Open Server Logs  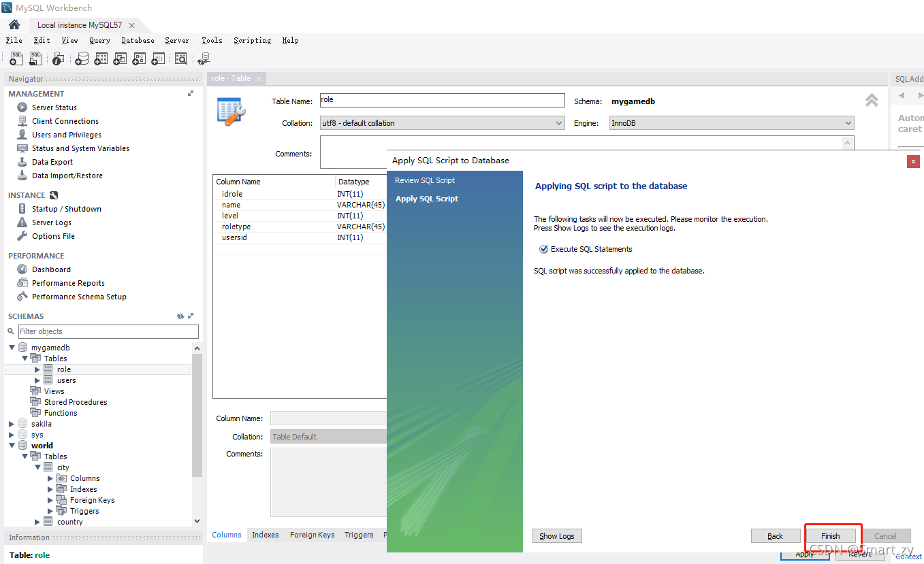(52, 222)
